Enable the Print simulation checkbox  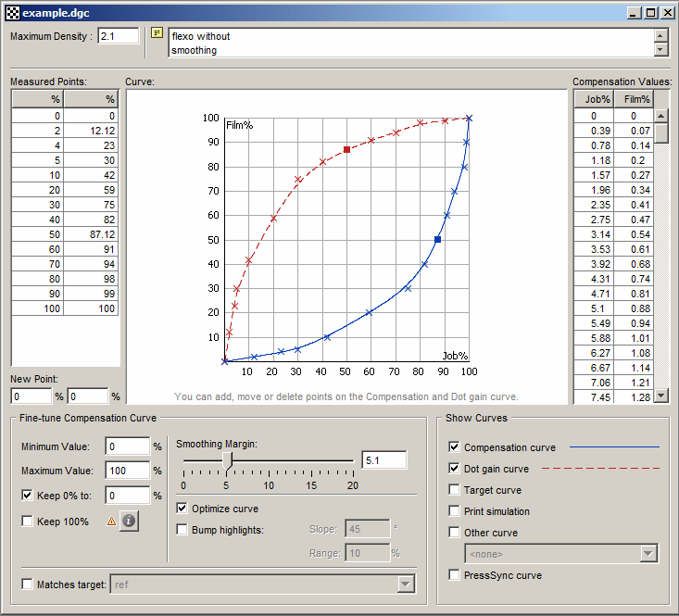click(454, 510)
